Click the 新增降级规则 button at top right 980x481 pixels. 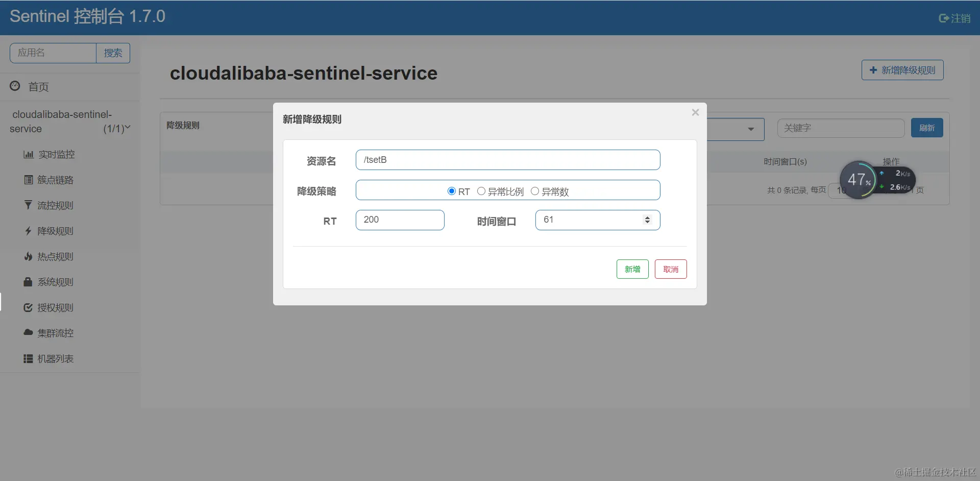902,70
